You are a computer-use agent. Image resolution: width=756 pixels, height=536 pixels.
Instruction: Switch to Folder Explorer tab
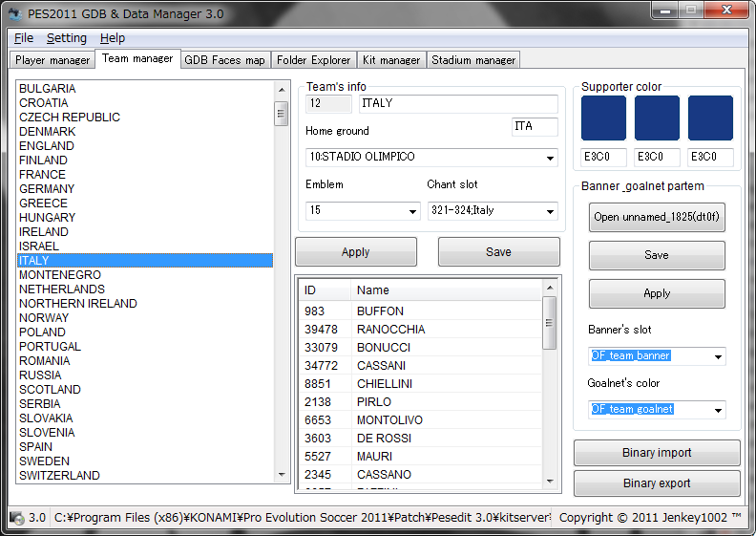click(x=313, y=60)
